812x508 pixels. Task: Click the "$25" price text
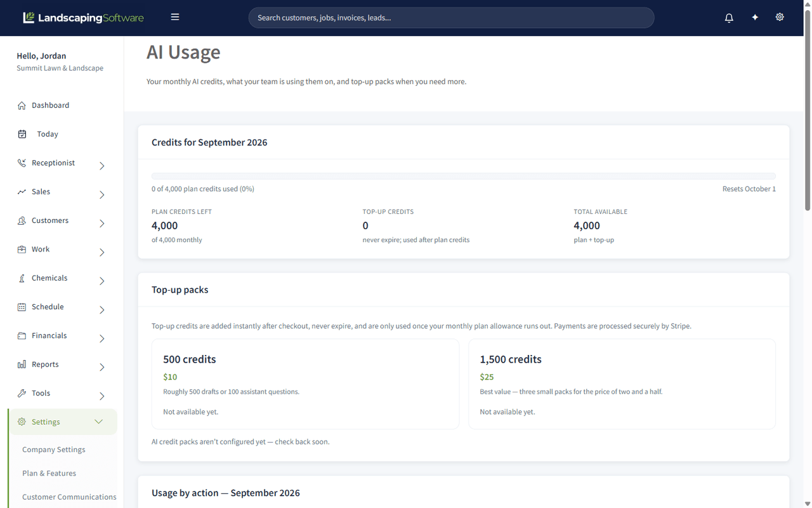[487, 377]
